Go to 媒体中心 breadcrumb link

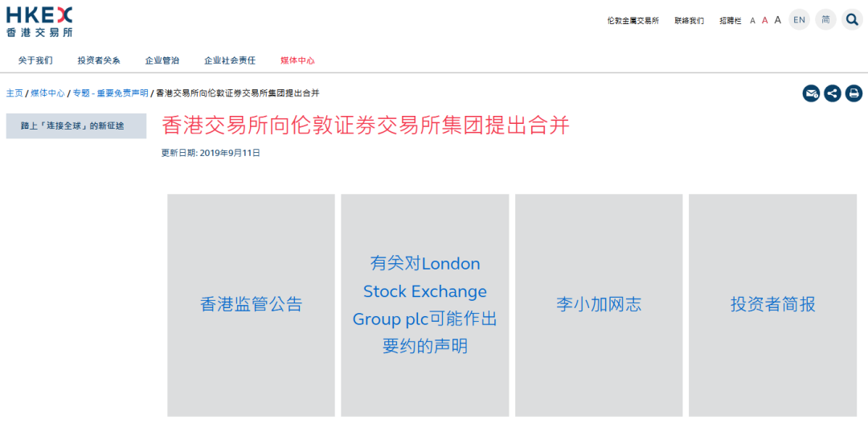(47, 93)
